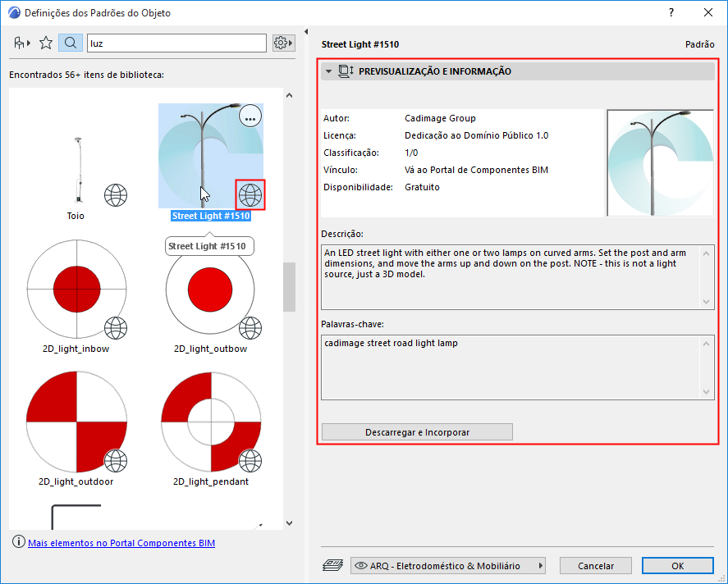Click the ARCHICAD icon in title bar
This screenshot has height=584, width=728.
click(15, 13)
